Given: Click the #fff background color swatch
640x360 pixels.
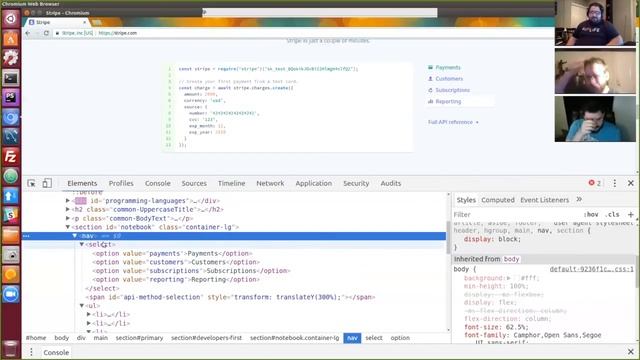Looking at the screenshot, I should click(x=517, y=278).
